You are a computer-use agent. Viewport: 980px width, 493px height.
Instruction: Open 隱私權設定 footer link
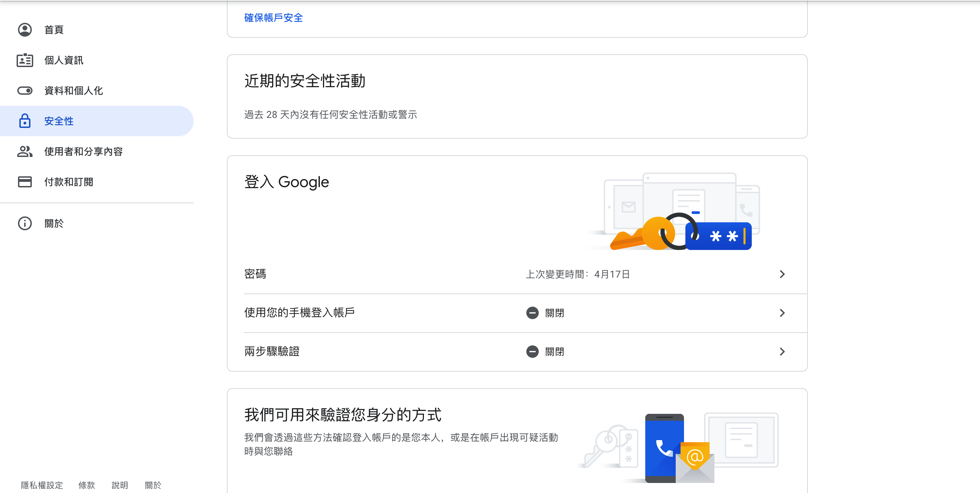click(42, 485)
